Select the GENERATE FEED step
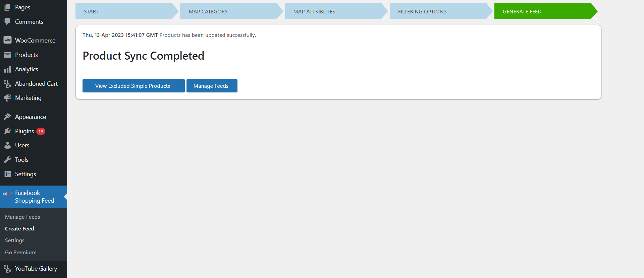Image resolution: width=644 pixels, height=278 pixels. coord(546,11)
